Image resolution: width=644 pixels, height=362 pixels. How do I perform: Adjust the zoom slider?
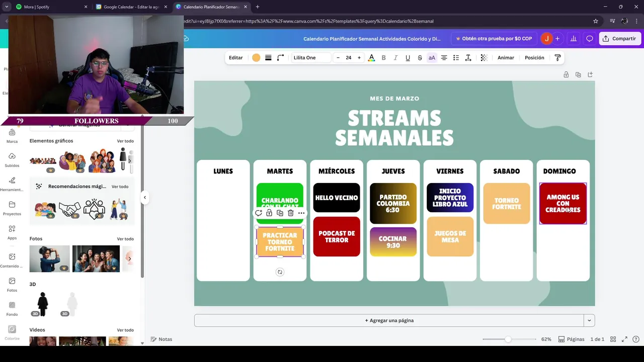pyautogui.click(x=508, y=339)
